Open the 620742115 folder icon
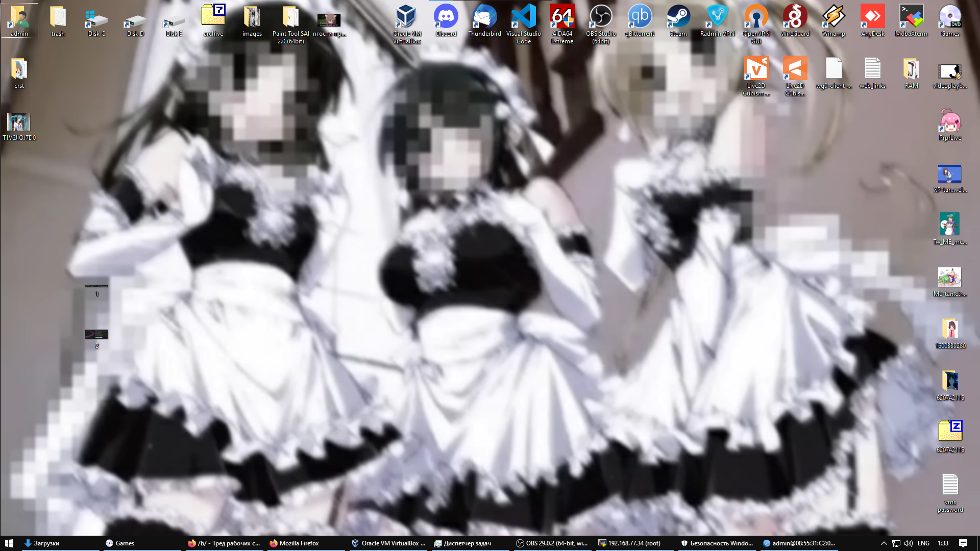This screenshot has height=551, width=980. (x=950, y=385)
